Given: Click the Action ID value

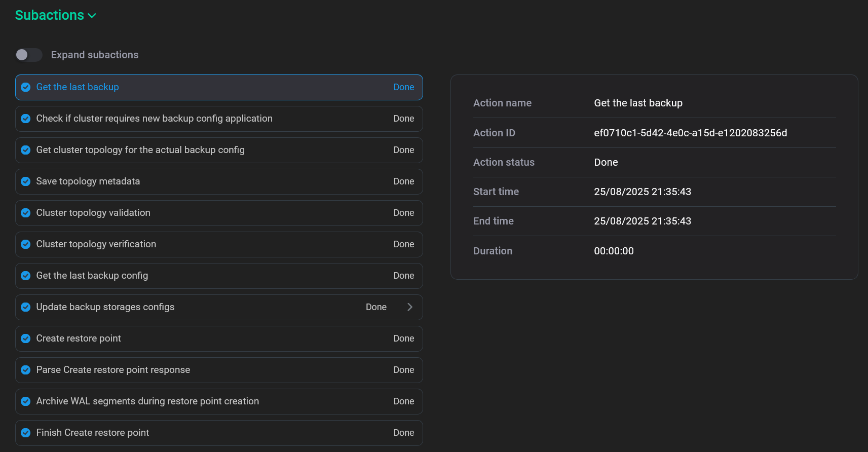Looking at the screenshot, I should click(690, 133).
